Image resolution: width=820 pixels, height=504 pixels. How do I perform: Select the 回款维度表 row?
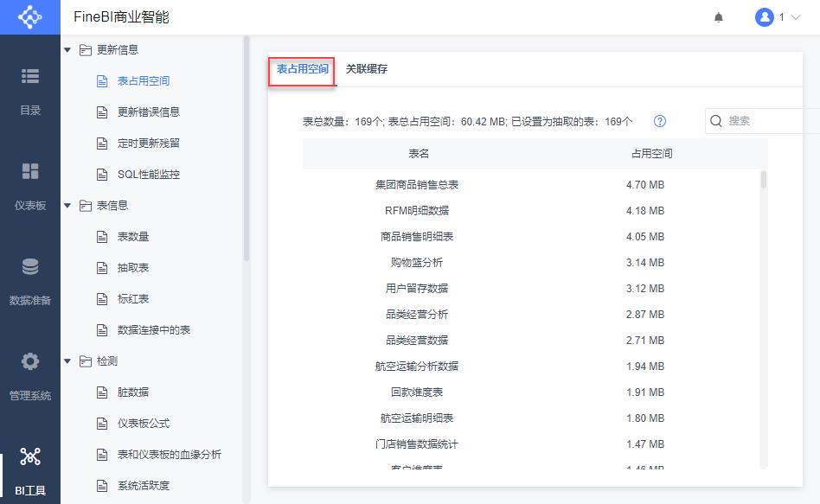click(x=530, y=392)
